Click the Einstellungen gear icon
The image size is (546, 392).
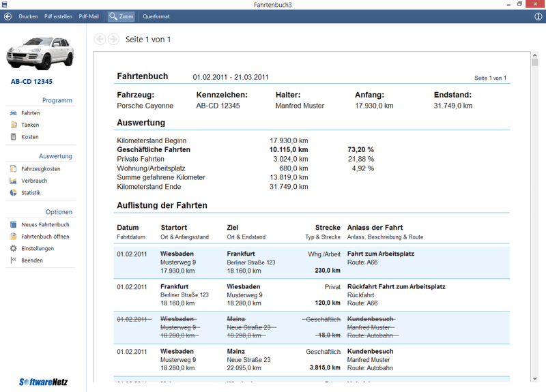pyautogui.click(x=13, y=249)
